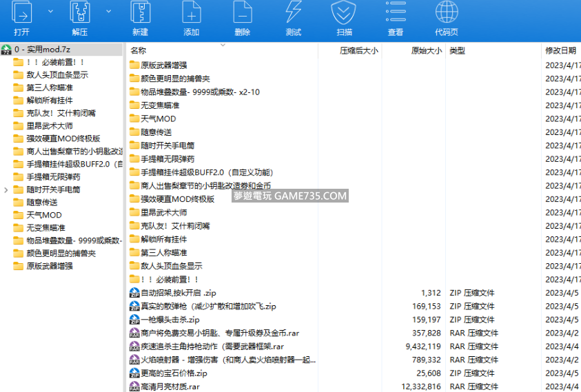Sort by the 压缩后大小 column header

pyautogui.click(x=358, y=51)
